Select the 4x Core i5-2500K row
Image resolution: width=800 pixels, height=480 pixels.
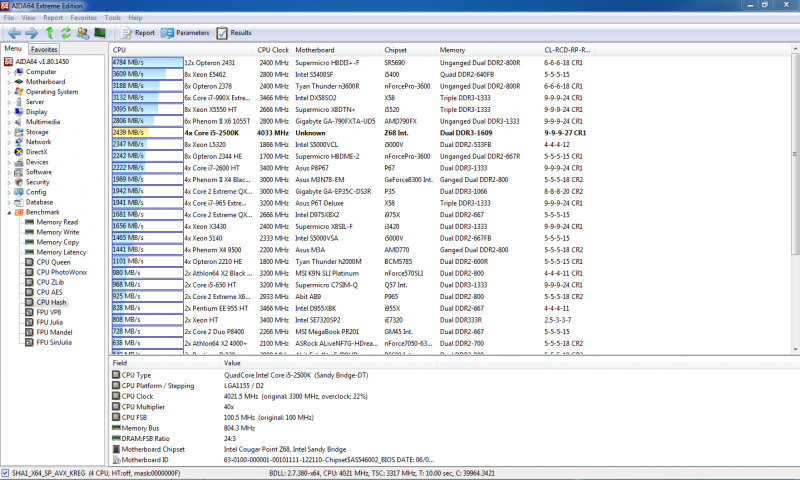[352, 133]
